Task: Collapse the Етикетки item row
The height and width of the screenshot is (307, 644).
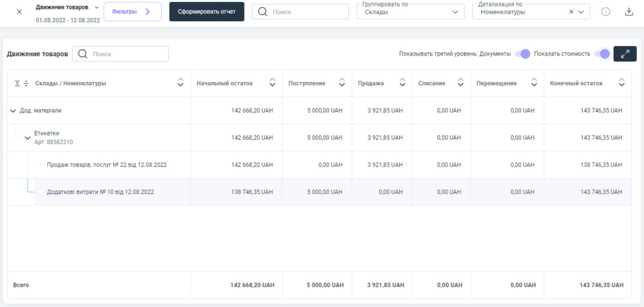Action: click(27, 137)
